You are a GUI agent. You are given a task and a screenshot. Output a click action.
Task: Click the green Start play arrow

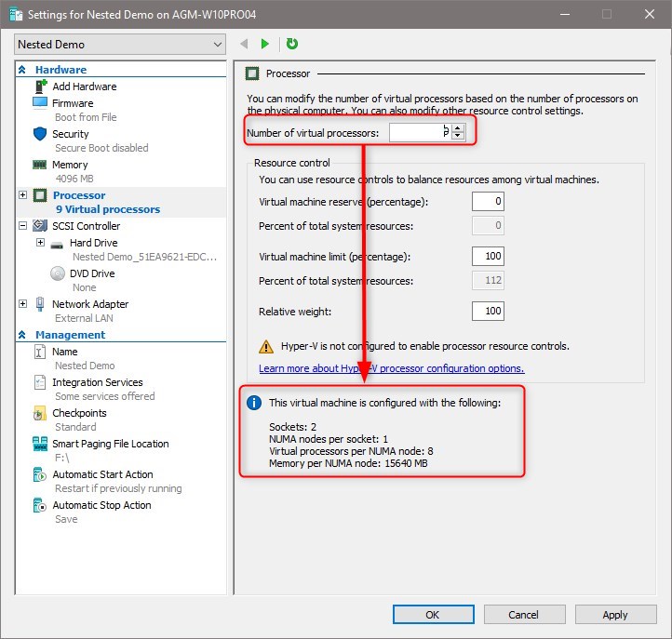(265, 44)
